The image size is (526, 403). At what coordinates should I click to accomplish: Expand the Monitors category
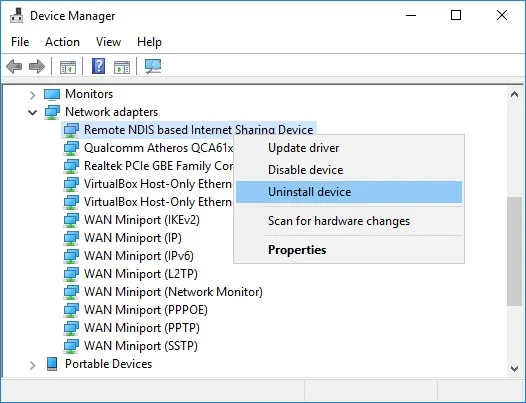[x=33, y=95]
